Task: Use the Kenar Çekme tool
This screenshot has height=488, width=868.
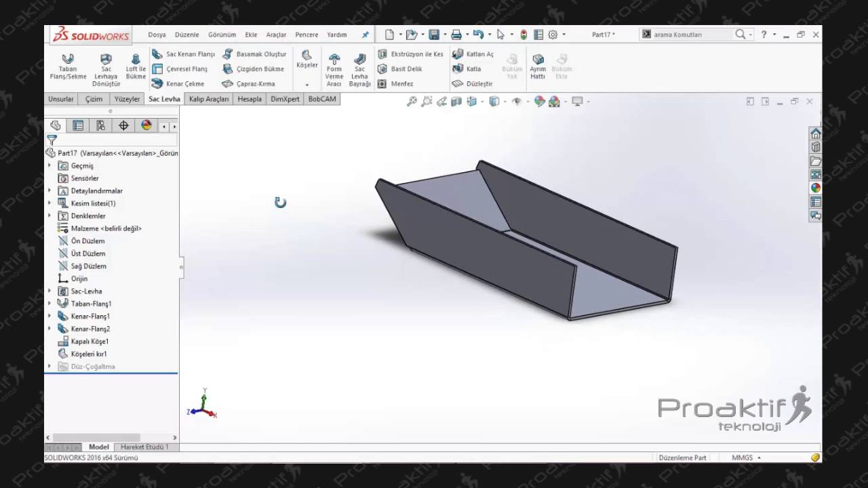Action: (178, 84)
